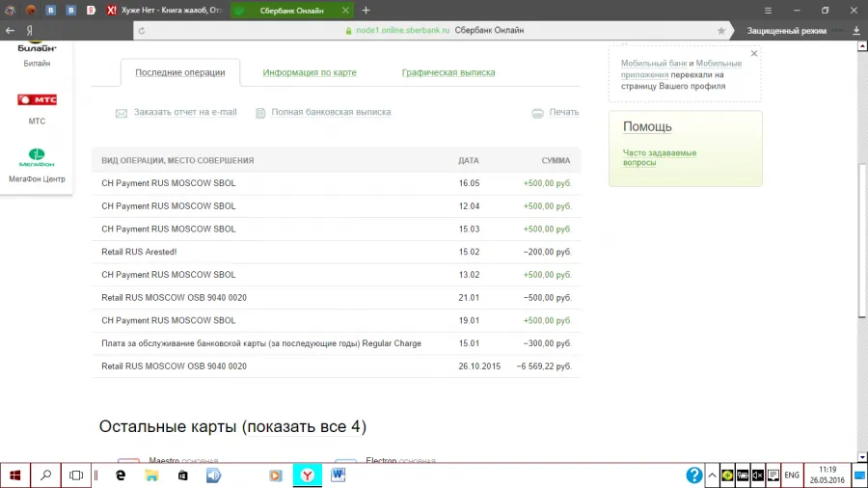Open the Последние операции tab
Screen dimensions: 868x488
pos(180,72)
